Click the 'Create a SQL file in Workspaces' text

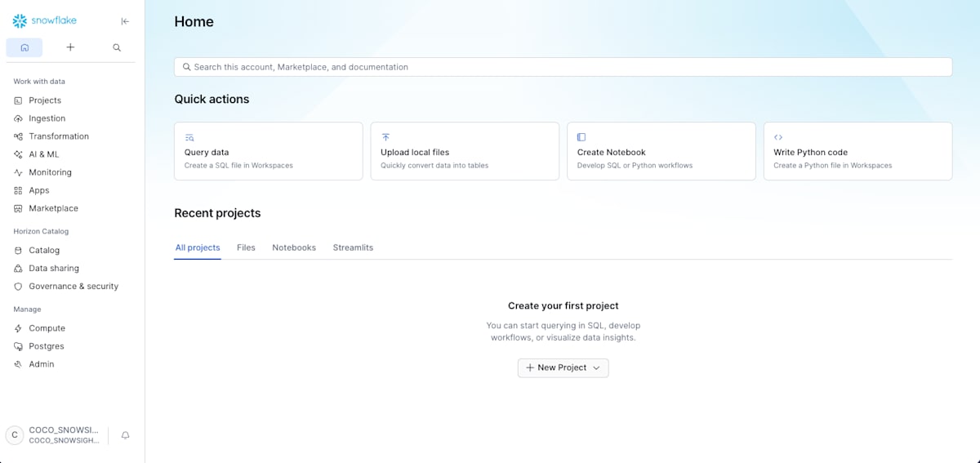[x=238, y=166]
